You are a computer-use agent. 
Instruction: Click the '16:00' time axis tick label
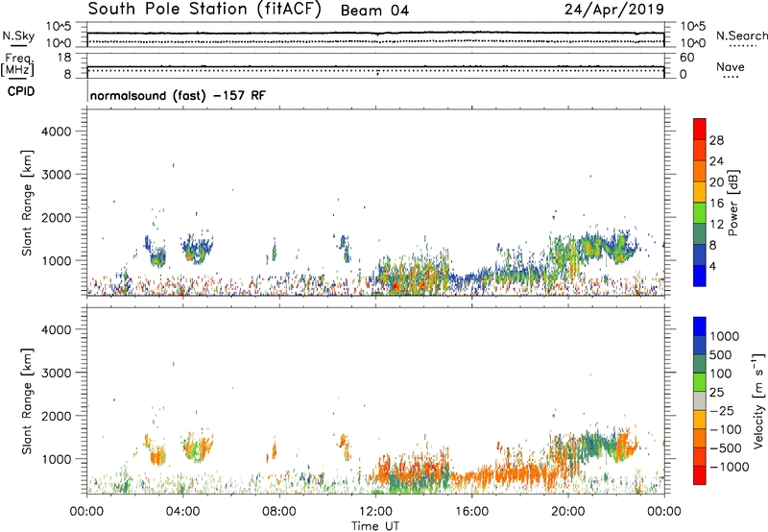coord(471,512)
